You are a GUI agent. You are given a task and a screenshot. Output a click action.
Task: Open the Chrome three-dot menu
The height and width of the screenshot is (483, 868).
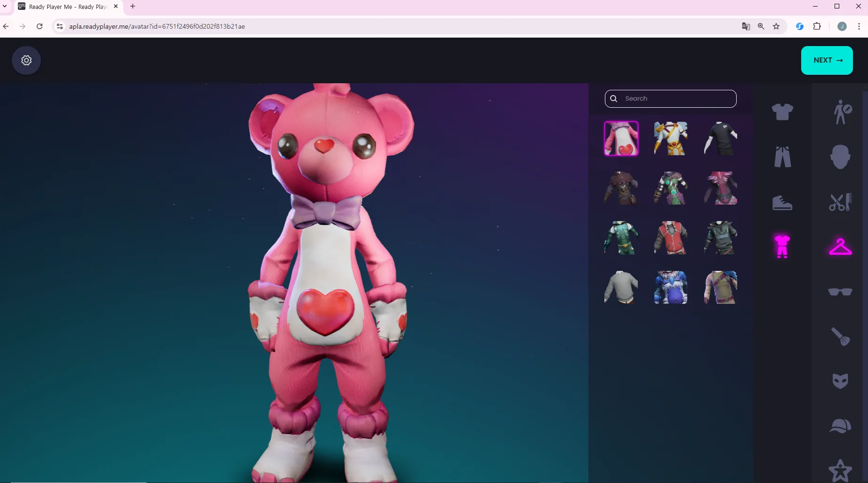pyautogui.click(x=859, y=26)
